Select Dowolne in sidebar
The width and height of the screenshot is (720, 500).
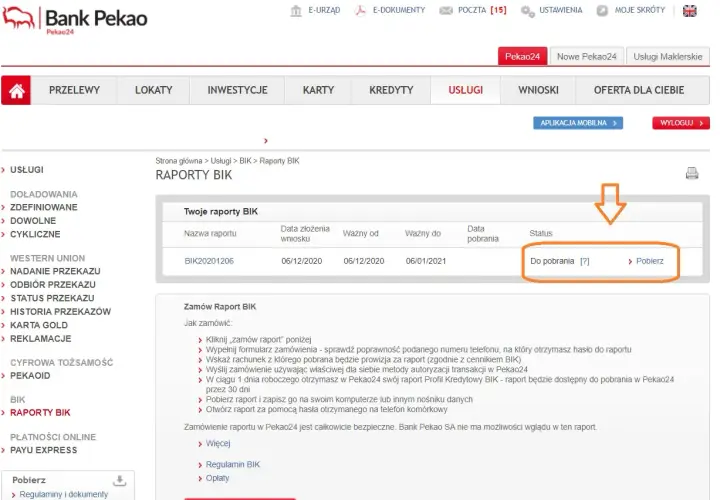[x=33, y=221]
